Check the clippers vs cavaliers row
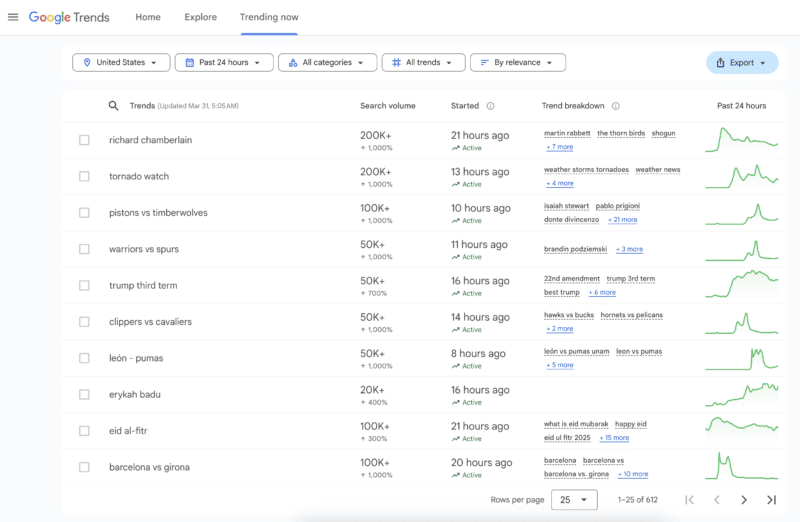The width and height of the screenshot is (800, 522). click(84, 321)
